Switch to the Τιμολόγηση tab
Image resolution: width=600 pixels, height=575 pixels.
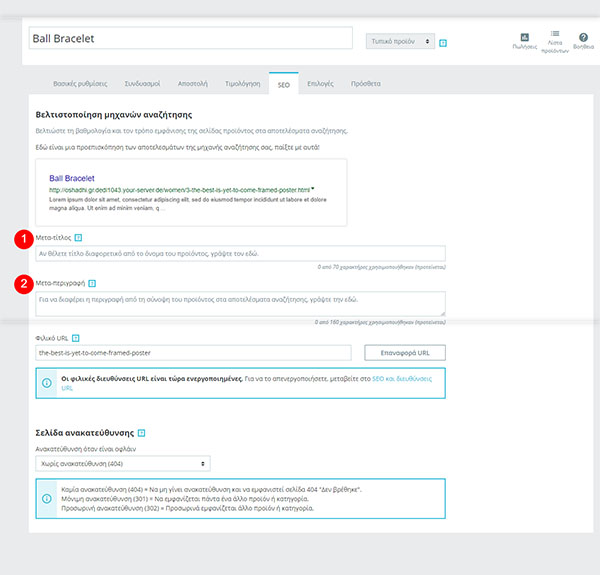243,83
